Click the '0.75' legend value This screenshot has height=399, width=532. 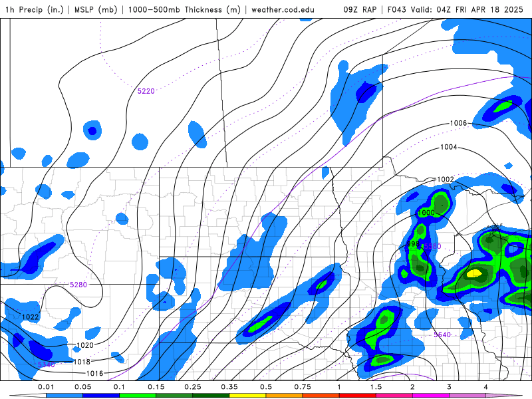303,387
